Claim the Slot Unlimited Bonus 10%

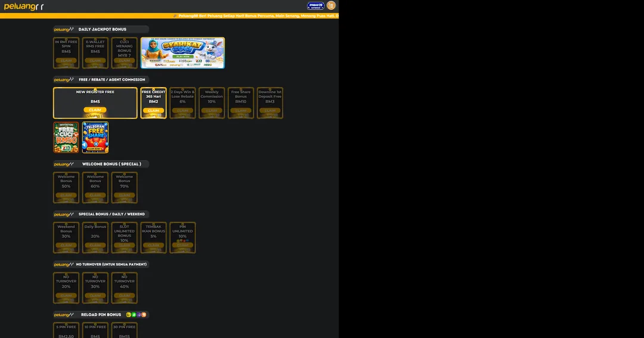(x=125, y=245)
